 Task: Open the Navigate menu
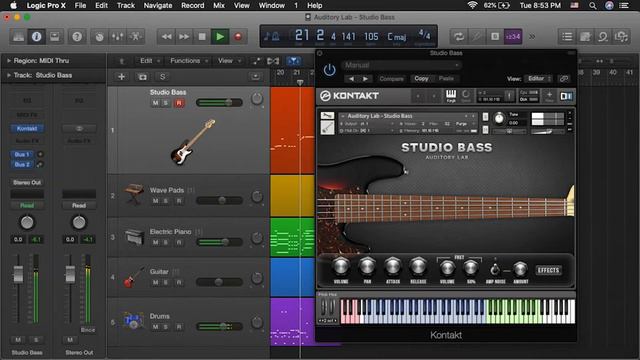[158, 5]
